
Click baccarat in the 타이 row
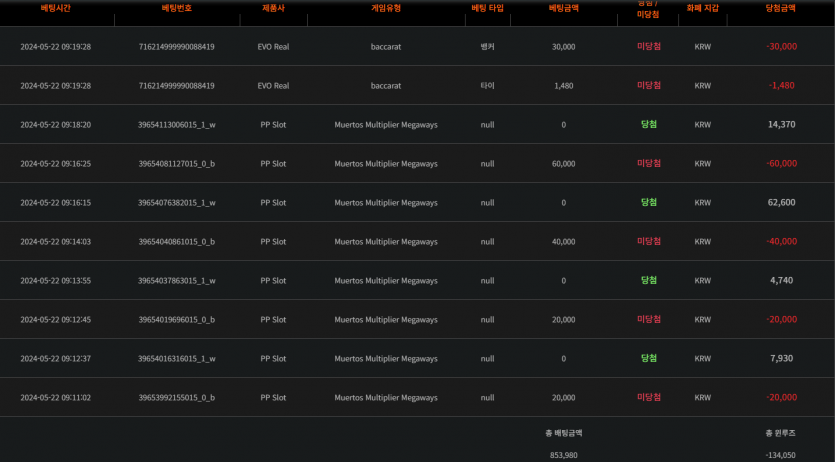click(386, 86)
